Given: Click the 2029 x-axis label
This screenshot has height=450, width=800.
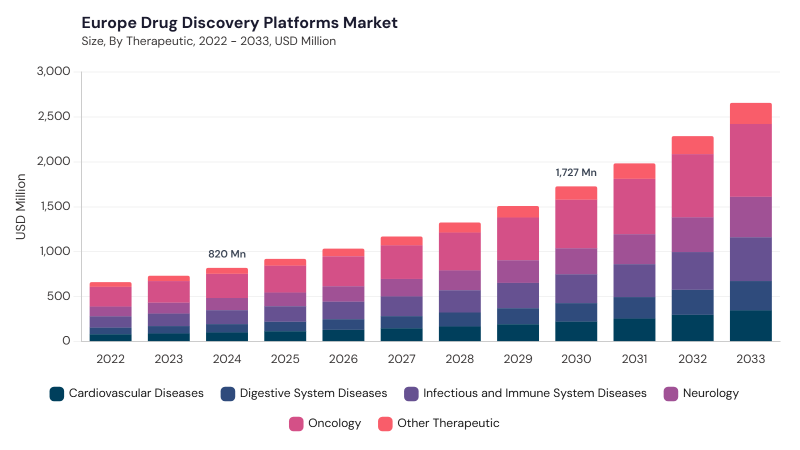Looking at the screenshot, I should coord(518,359).
